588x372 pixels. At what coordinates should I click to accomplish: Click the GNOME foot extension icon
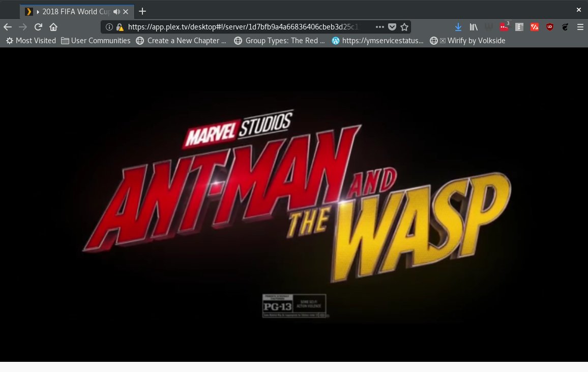(x=565, y=27)
